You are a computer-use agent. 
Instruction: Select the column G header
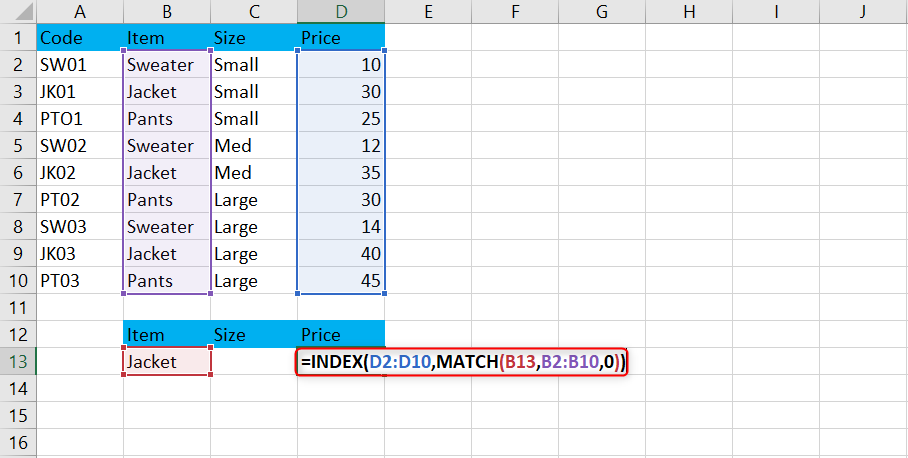coord(602,12)
